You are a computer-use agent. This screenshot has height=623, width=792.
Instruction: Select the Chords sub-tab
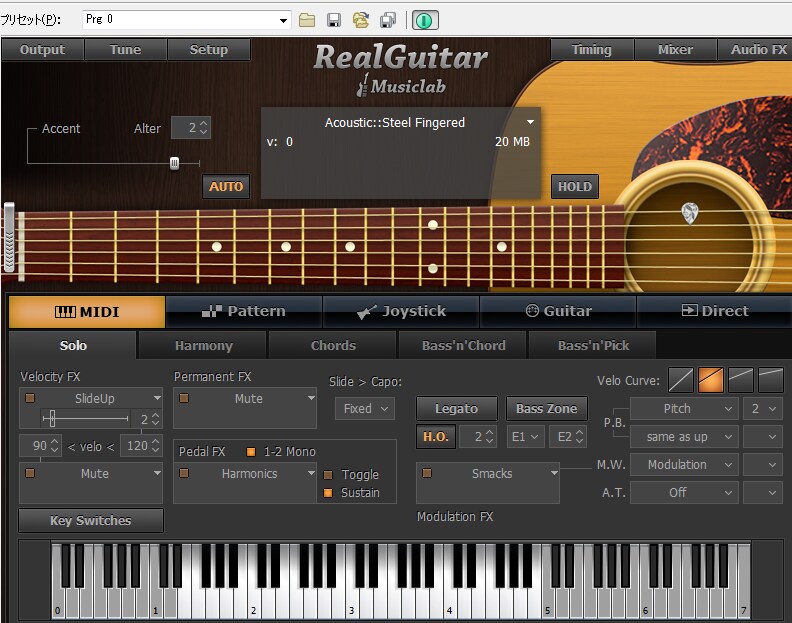[x=333, y=346]
